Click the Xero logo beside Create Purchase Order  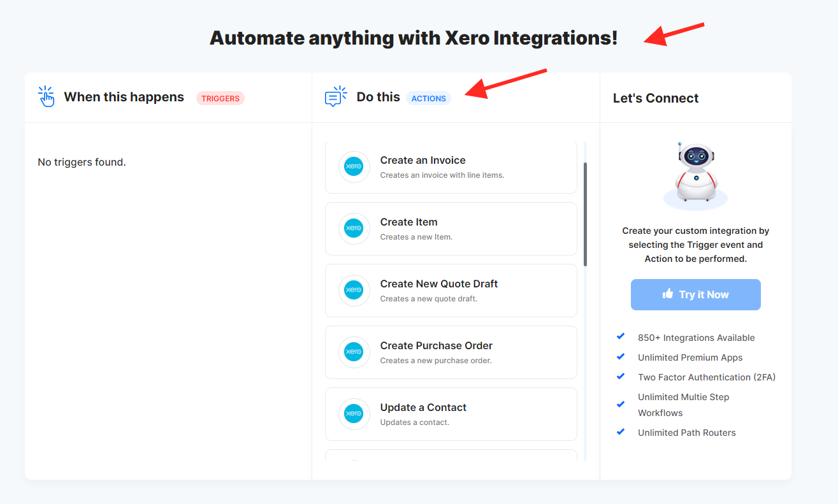354,352
